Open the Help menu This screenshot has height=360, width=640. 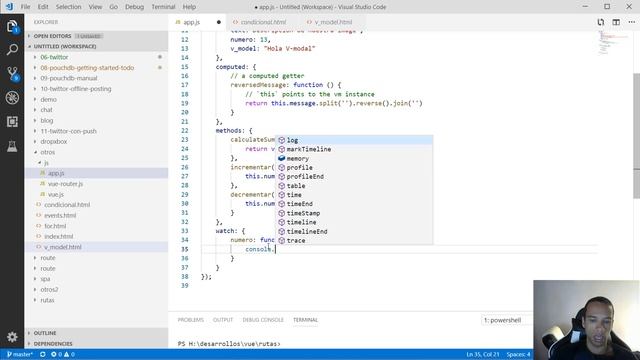[x=189, y=7]
